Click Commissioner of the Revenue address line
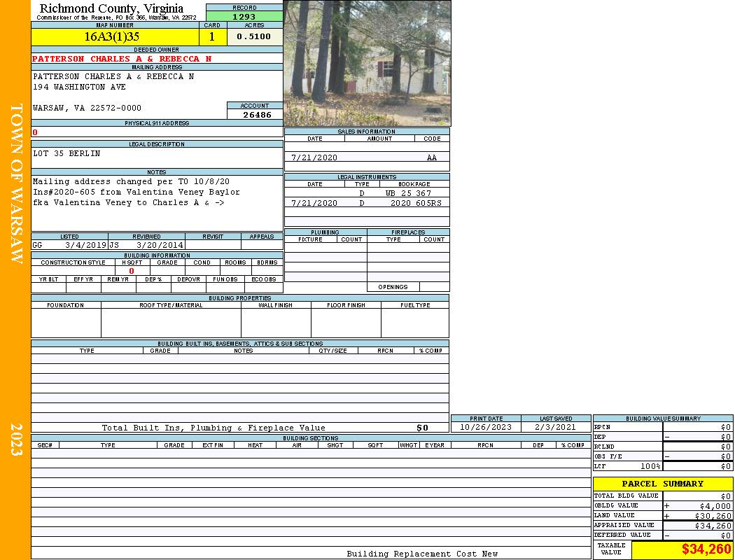The height and width of the screenshot is (560, 735). 117,17
